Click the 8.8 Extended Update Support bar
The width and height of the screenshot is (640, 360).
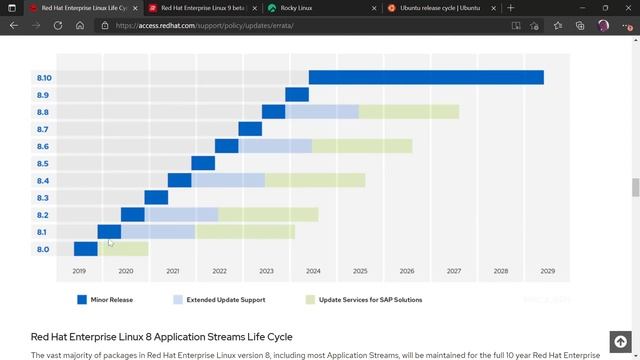pos(322,112)
